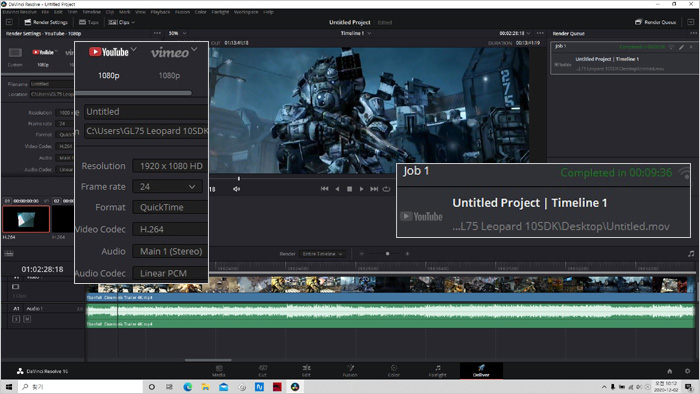Switch to the Edit page
This screenshot has width=700, height=394.
pyautogui.click(x=306, y=371)
